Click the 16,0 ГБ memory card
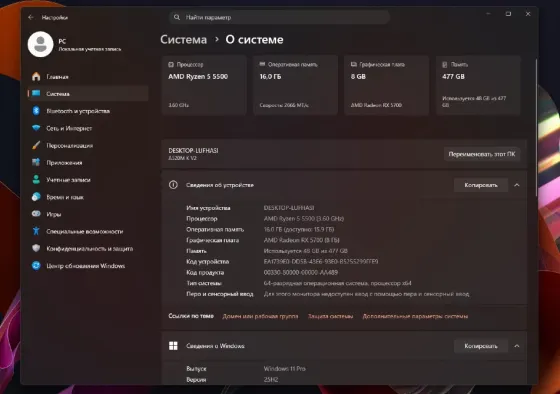Screen dimensions: 560x394 295,85
